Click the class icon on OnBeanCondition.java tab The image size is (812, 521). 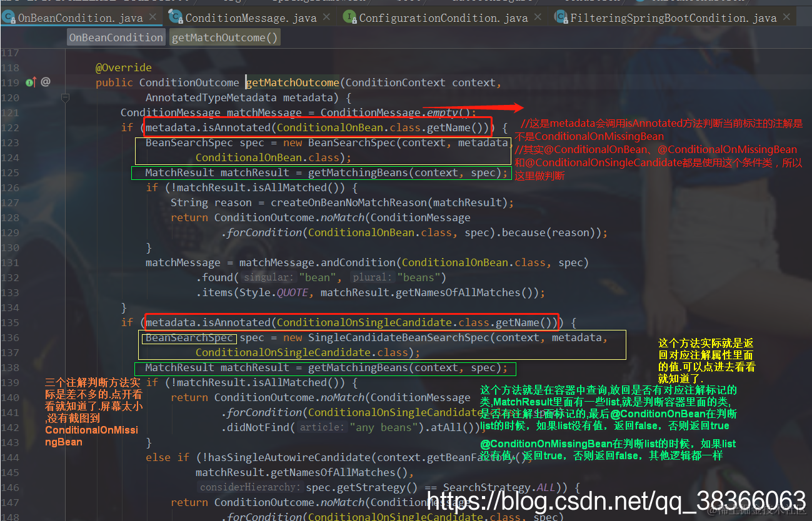point(9,17)
